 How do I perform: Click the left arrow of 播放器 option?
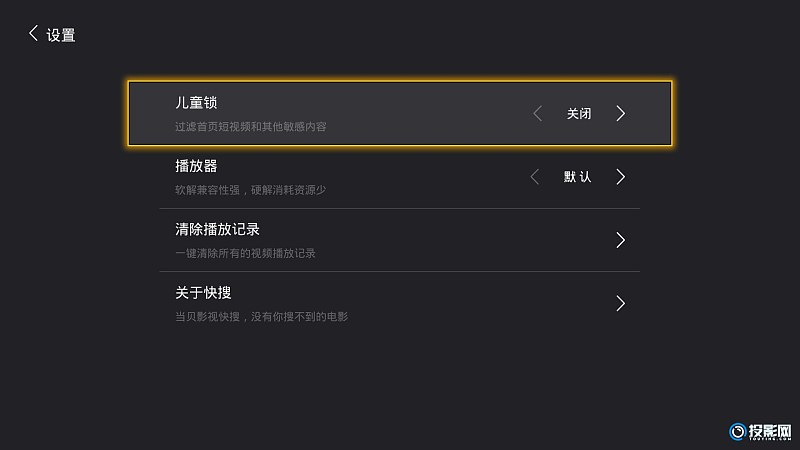pyautogui.click(x=534, y=177)
